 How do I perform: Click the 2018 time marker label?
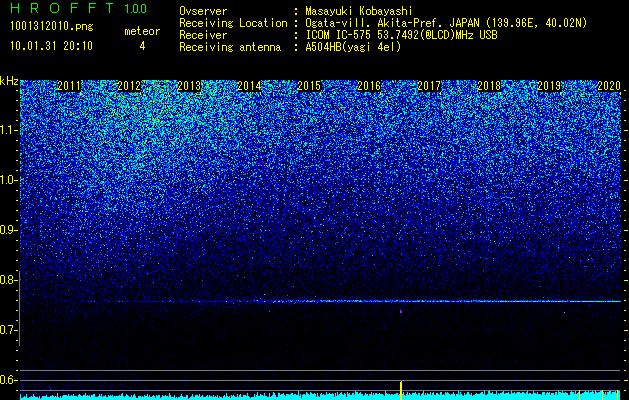489,86
